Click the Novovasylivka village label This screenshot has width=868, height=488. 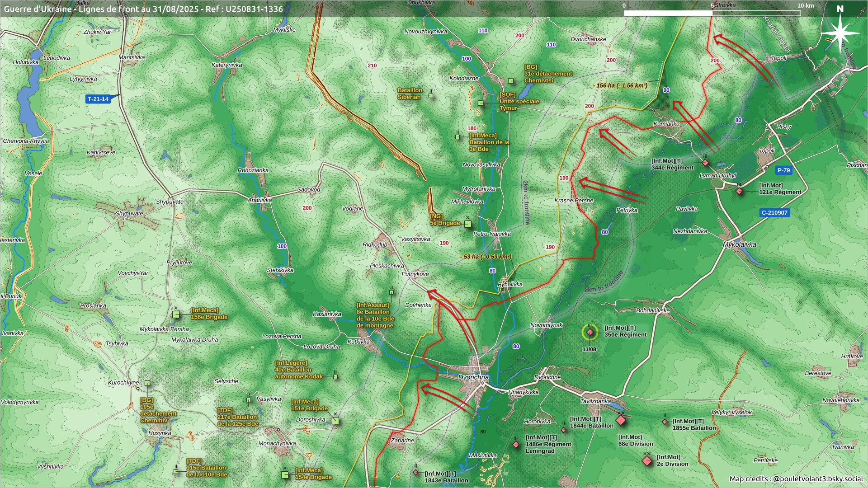(481, 165)
